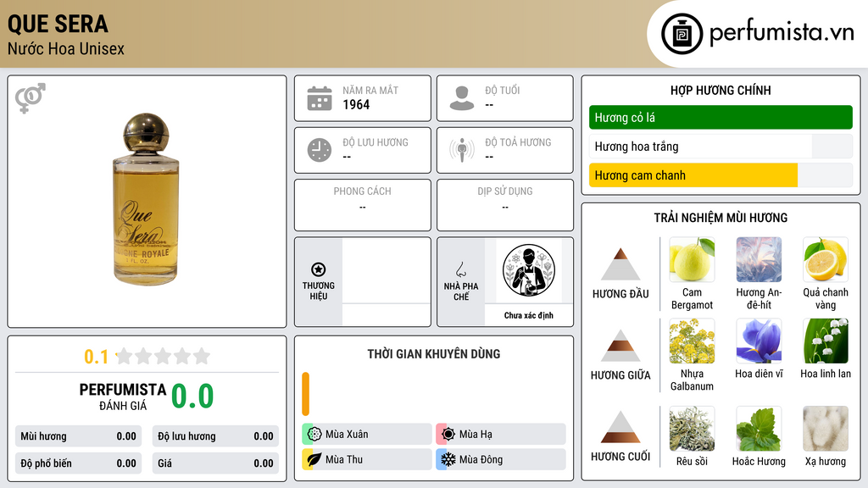This screenshot has height=488, width=868.
Task: Click the sillage icon beside Độ toả hương
Action: point(462,150)
